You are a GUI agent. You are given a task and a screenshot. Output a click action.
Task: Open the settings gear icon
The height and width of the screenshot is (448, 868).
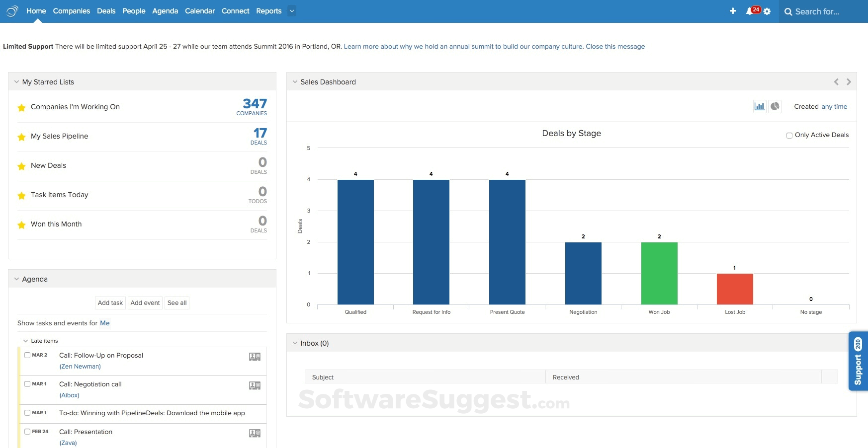[x=767, y=11]
